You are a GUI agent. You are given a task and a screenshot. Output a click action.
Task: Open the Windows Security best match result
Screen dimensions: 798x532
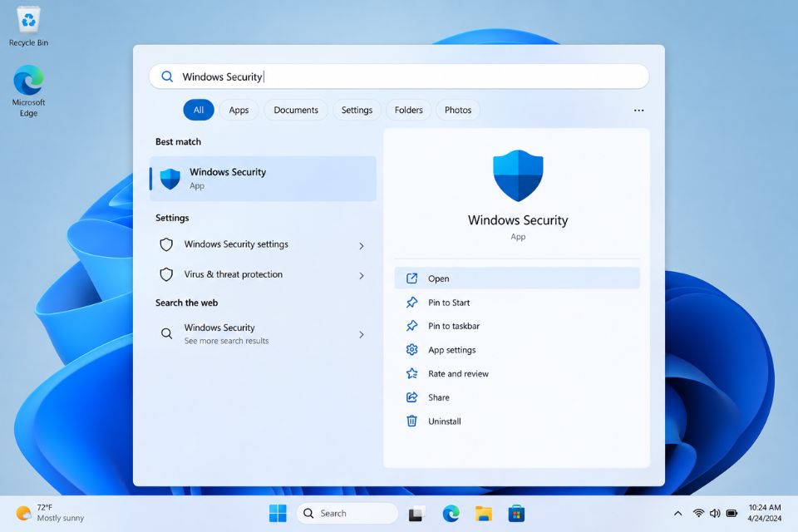click(263, 179)
